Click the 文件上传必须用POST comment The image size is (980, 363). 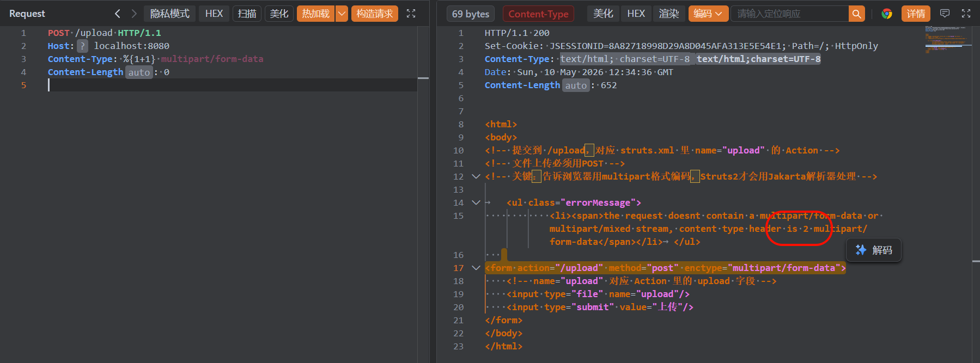555,163
